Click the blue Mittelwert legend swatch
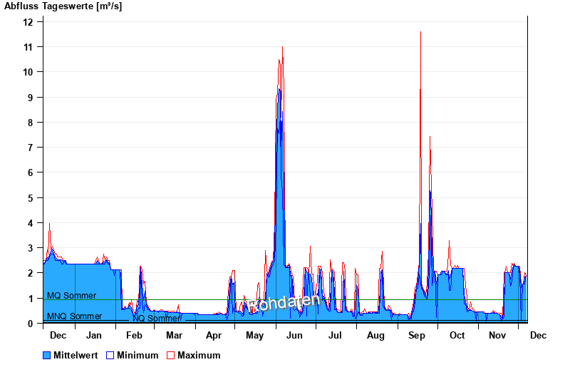 (47, 355)
